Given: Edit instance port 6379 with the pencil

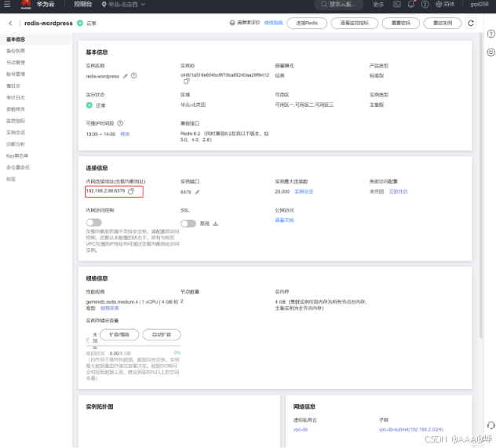Looking at the screenshot, I should coord(197,192).
